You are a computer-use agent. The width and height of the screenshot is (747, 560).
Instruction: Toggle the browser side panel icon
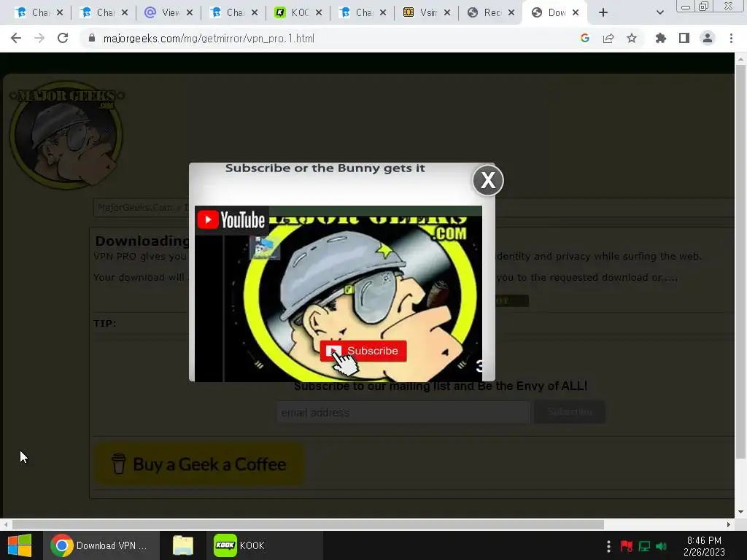(684, 38)
